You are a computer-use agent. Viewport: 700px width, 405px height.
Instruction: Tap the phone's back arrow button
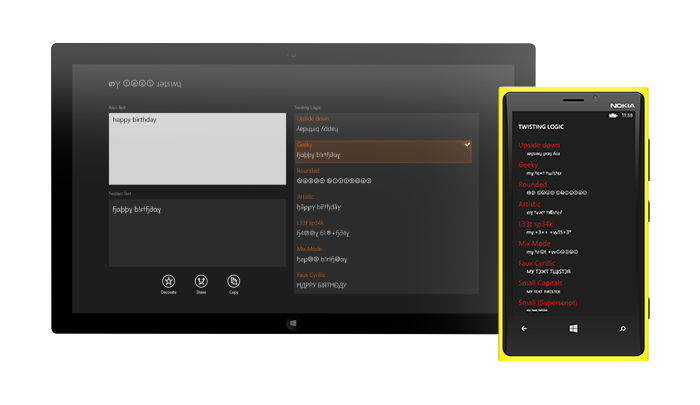pos(525,328)
